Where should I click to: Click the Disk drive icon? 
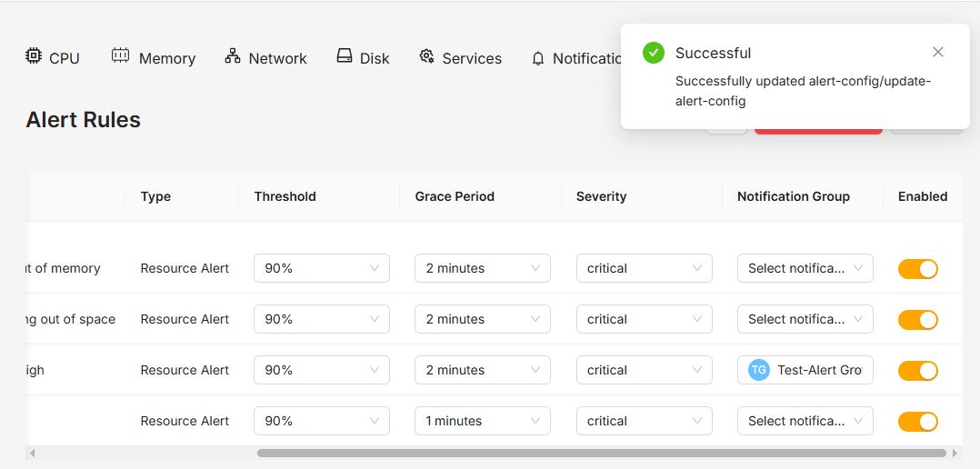point(345,56)
